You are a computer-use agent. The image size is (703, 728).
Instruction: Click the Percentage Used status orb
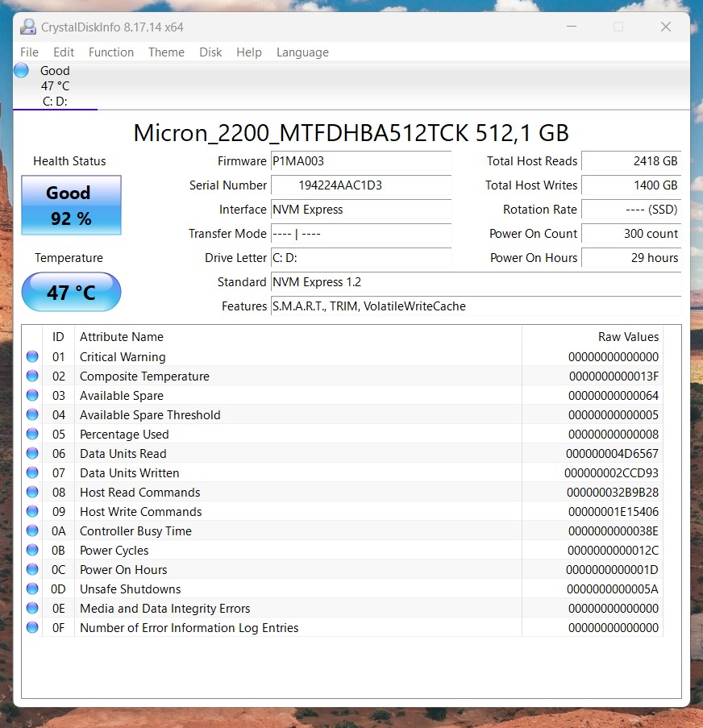point(32,435)
